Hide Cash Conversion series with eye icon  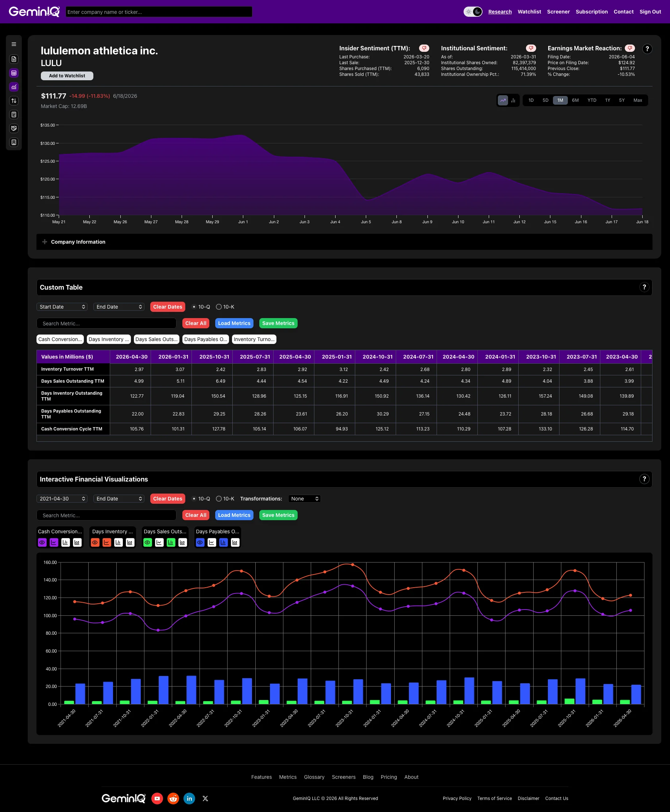[x=42, y=542]
